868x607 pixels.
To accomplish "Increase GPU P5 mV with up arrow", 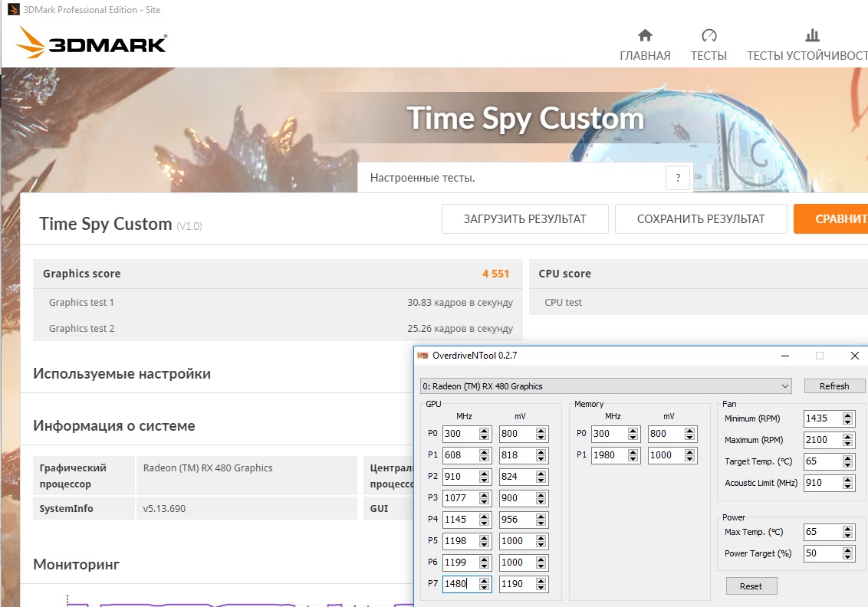I will [541, 537].
